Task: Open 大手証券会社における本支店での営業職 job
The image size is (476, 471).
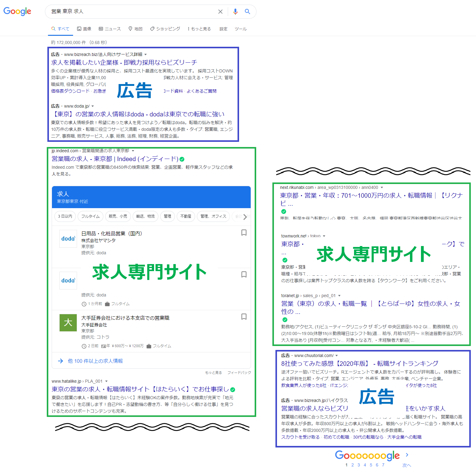Action: coord(125,318)
